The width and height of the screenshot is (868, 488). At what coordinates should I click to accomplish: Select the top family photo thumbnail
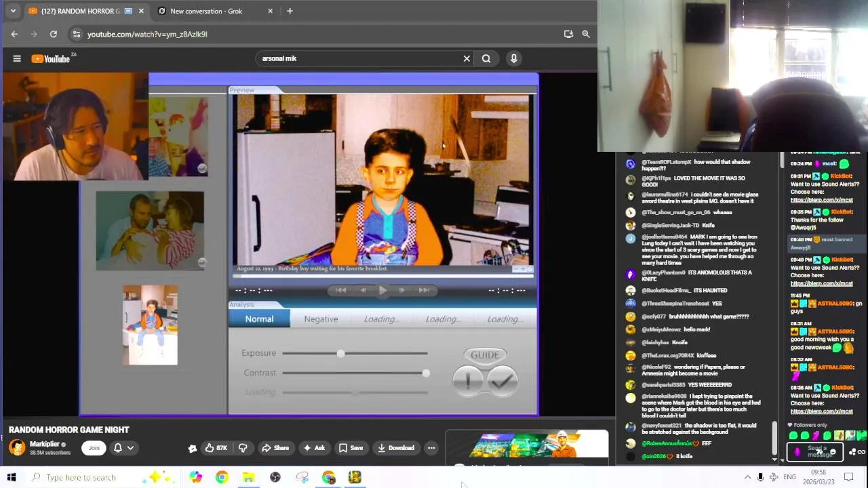pyautogui.click(x=178, y=136)
